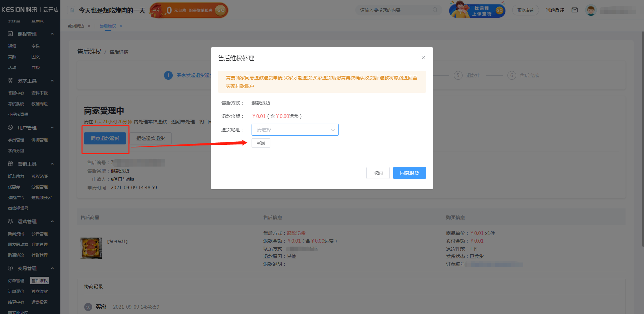Click the 新增 button to add return address

(x=261, y=143)
